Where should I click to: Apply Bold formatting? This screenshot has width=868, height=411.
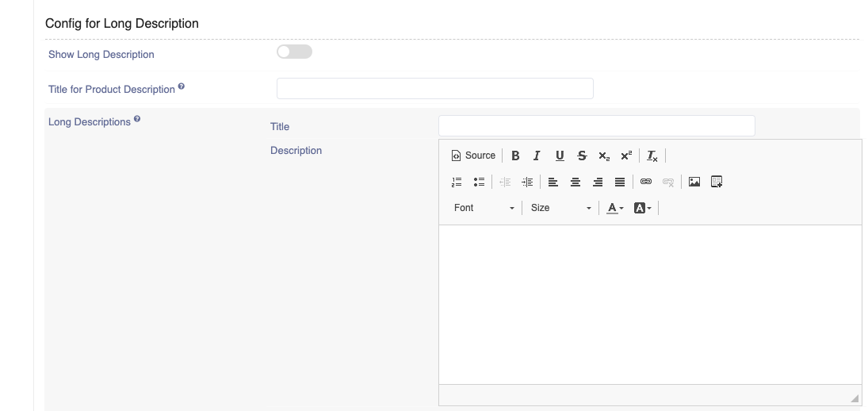[515, 156]
